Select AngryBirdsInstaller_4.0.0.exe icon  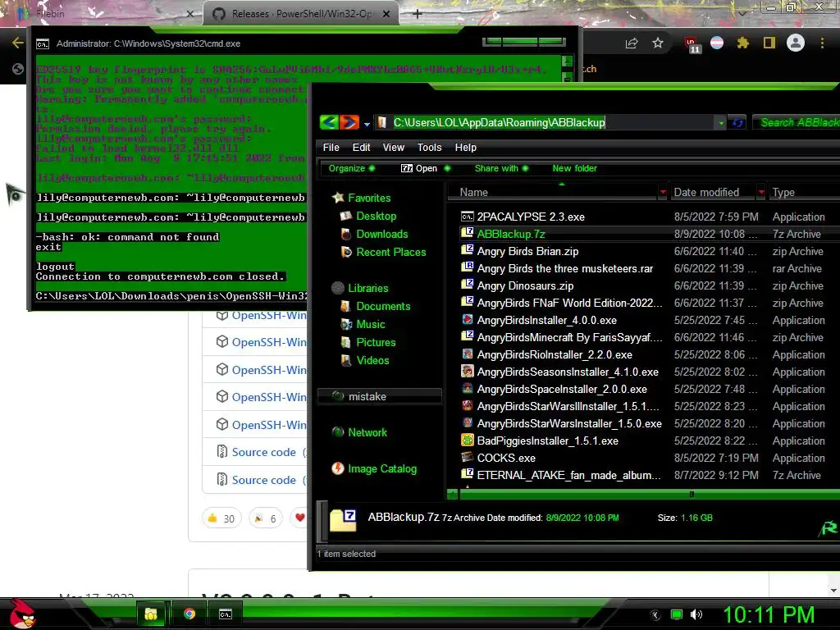point(467,320)
